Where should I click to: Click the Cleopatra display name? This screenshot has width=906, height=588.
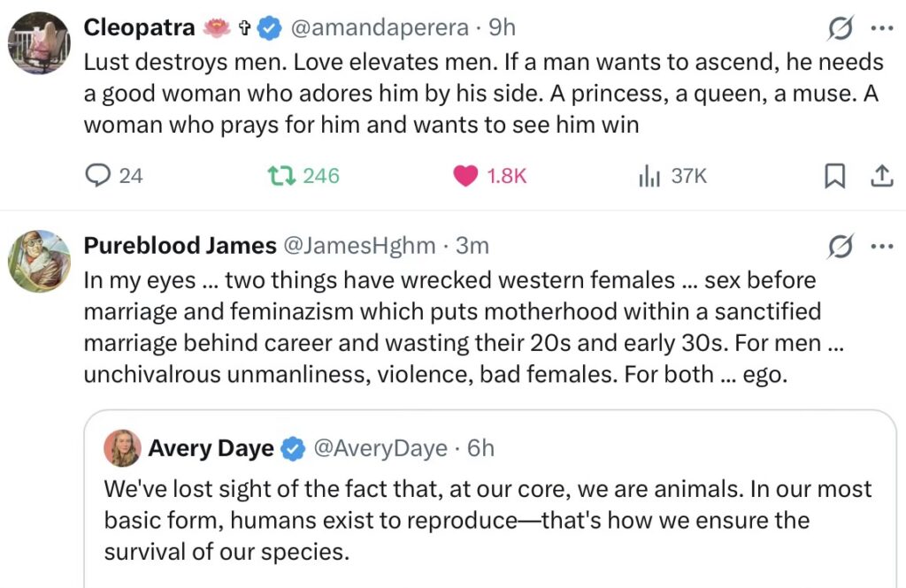pyautogui.click(x=139, y=28)
